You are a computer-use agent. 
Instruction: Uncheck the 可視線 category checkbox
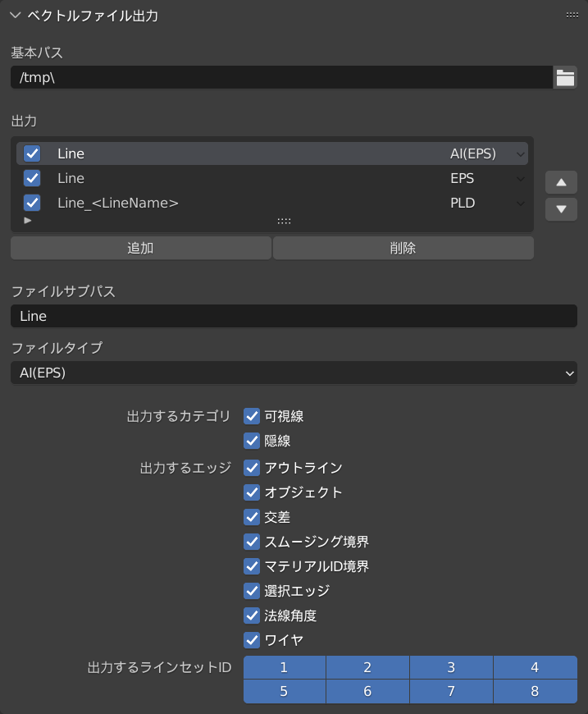coord(252,416)
